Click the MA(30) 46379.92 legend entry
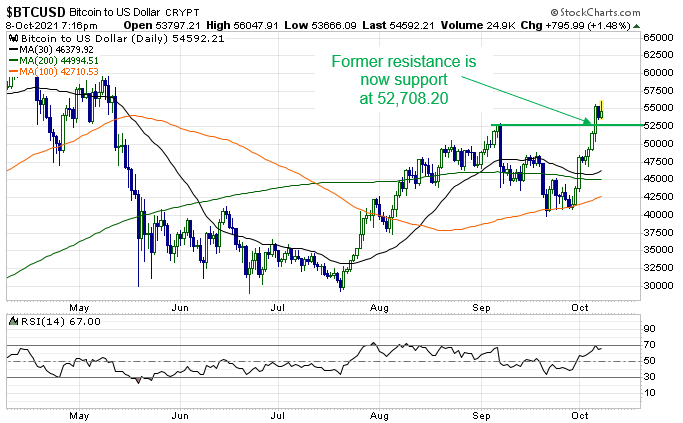Image resolution: width=683 pixels, height=423 pixels. (51, 50)
